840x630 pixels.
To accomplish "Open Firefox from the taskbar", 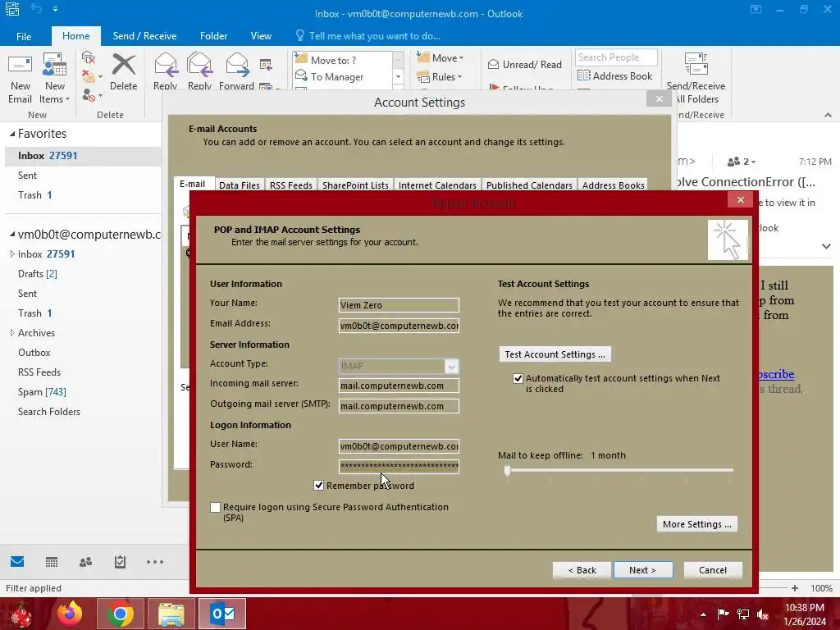I will pos(71,614).
